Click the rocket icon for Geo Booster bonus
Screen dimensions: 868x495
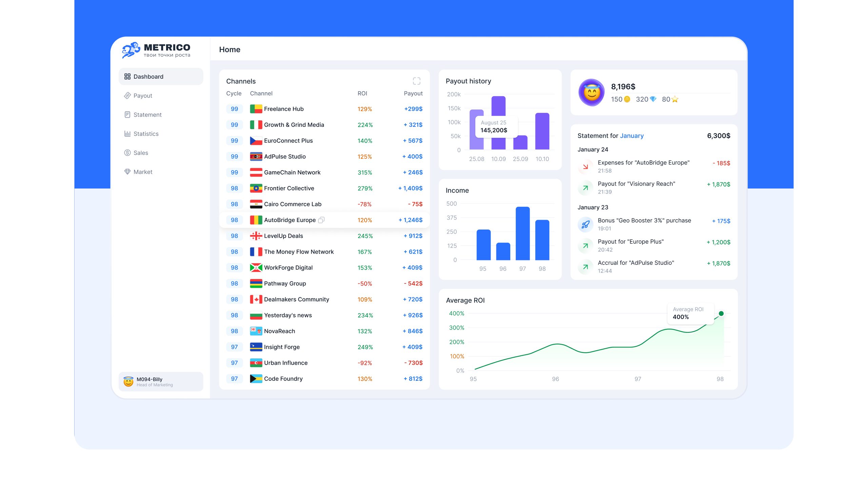tap(585, 224)
